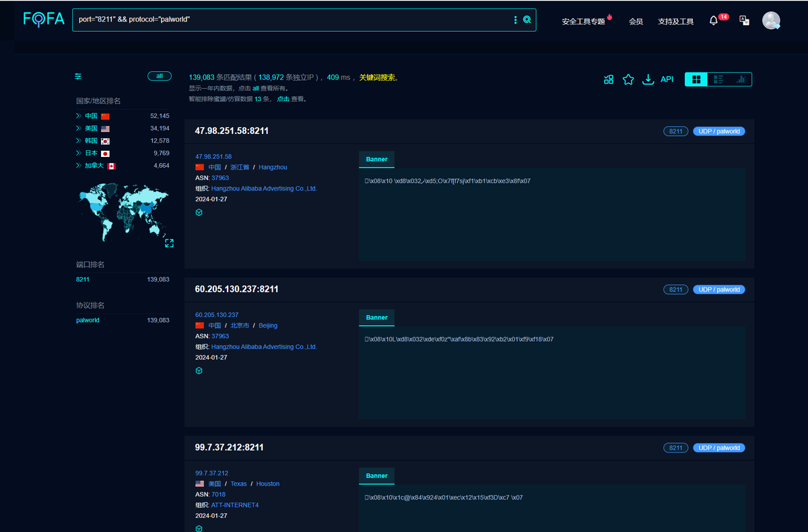Click the 52,145 count for 中国
808x532 pixels.
point(160,116)
